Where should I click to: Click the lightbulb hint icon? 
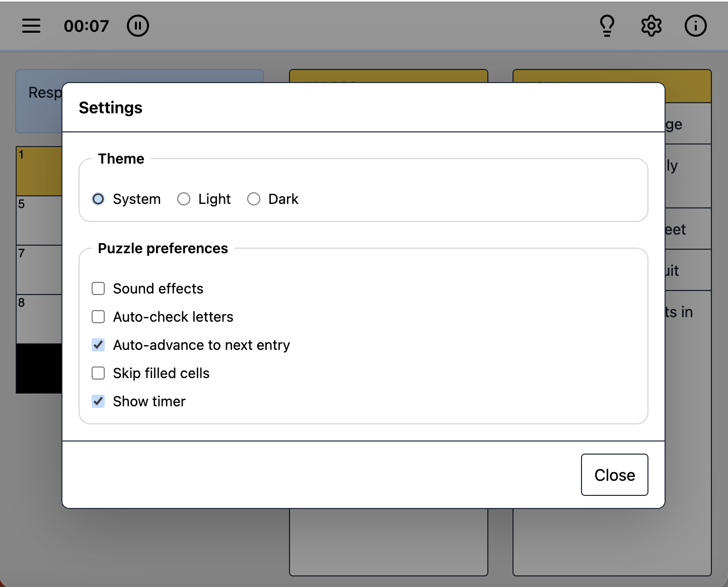pyautogui.click(x=608, y=26)
